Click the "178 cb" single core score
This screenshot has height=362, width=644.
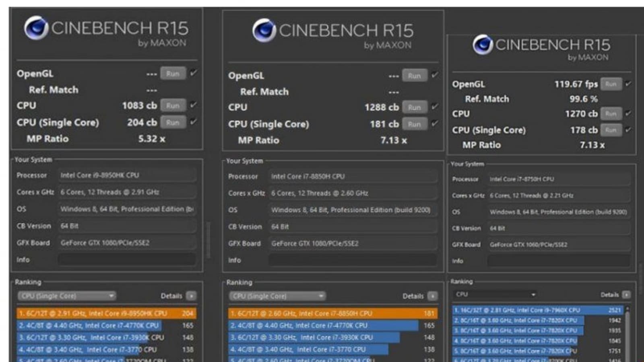pos(584,130)
